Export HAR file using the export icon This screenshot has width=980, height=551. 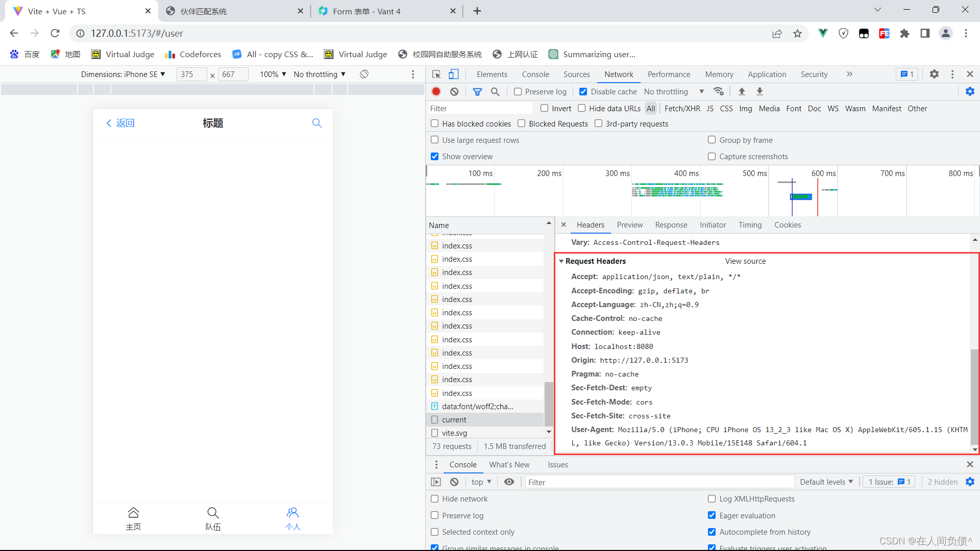(x=760, y=91)
